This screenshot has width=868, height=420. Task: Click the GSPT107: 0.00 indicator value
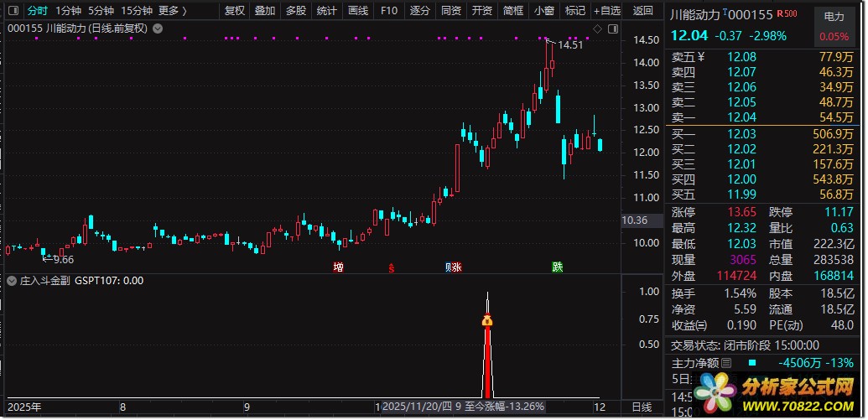pos(109,281)
